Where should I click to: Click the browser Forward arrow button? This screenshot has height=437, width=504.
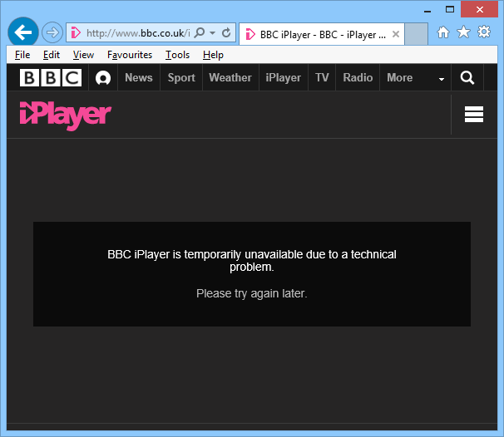click(x=52, y=32)
